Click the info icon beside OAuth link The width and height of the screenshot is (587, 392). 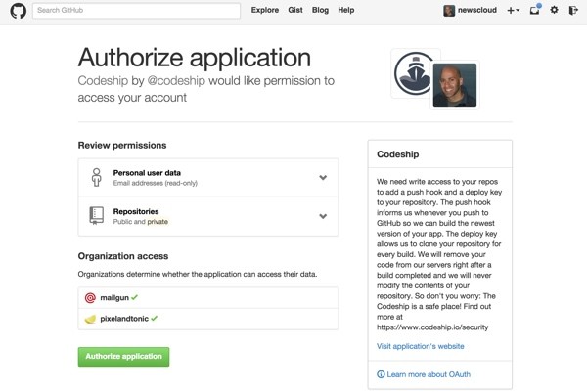pyautogui.click(x=381, y=374)
